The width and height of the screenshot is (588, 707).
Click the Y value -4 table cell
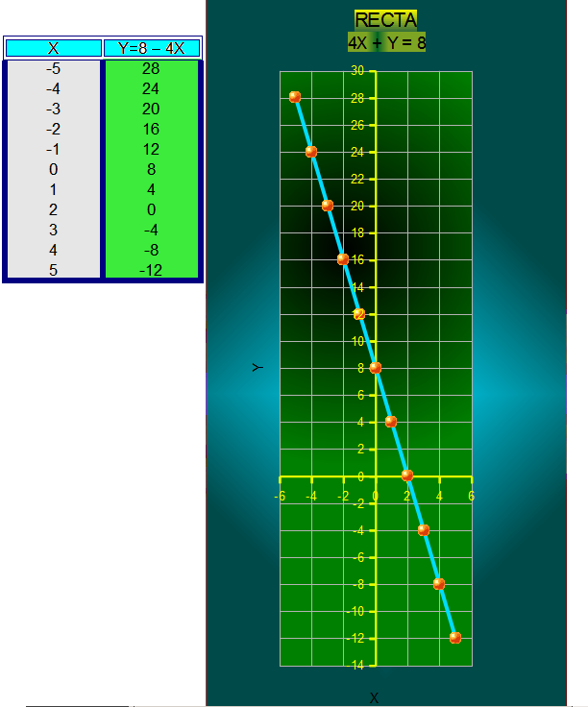click(x=151, y=230)
